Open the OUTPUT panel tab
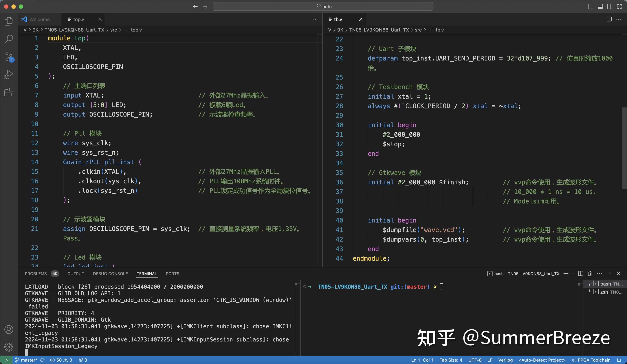The image size is (627, 364). 76,273
